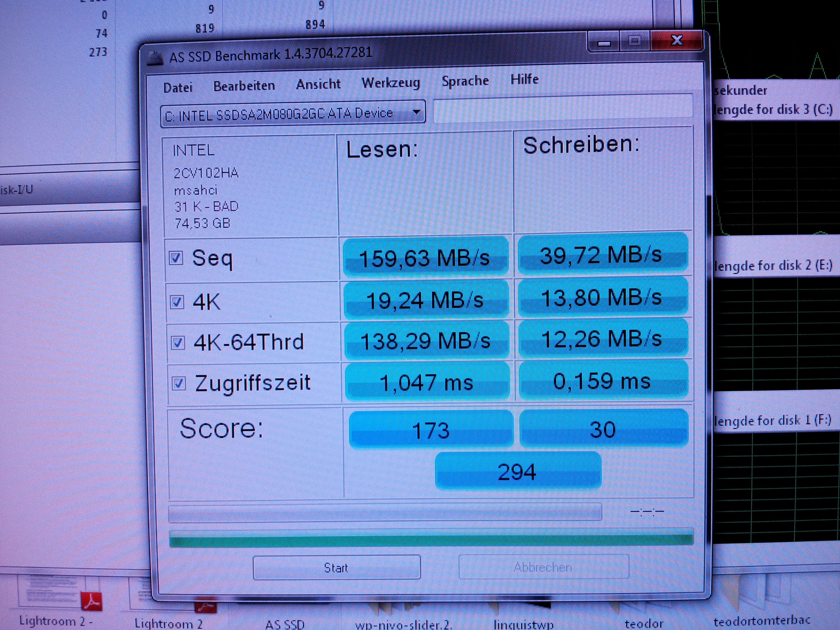The image size is (840, 630).
Task: Toggle the Zugriffszeit test checkbox
Action: [x=179, y=383]
